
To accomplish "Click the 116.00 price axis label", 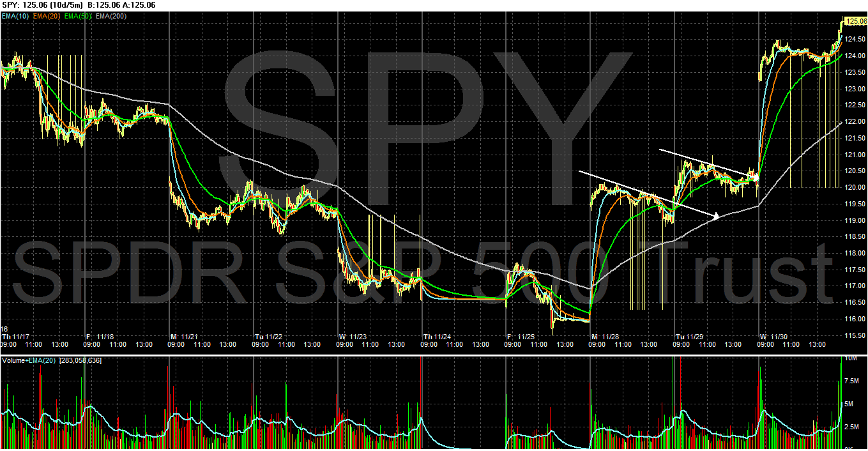I will pyautogui.click(x=856, y=319).
